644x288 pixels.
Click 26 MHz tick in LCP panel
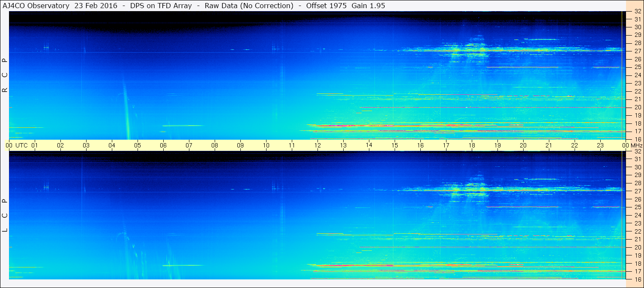click(x=637, y=199)
